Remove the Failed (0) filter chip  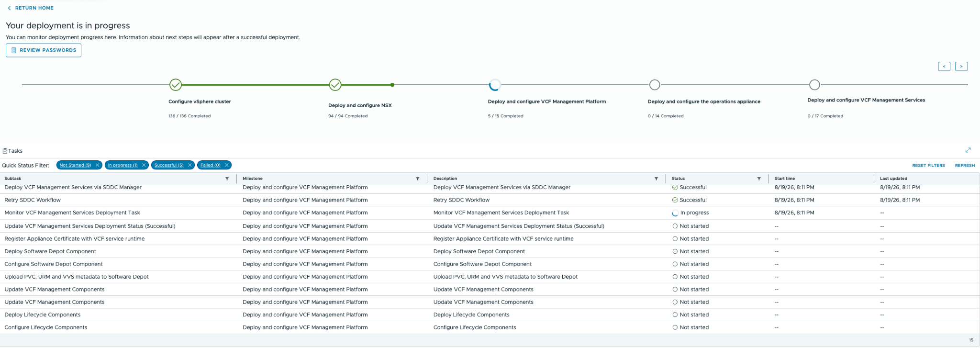[x=227, y=165]
